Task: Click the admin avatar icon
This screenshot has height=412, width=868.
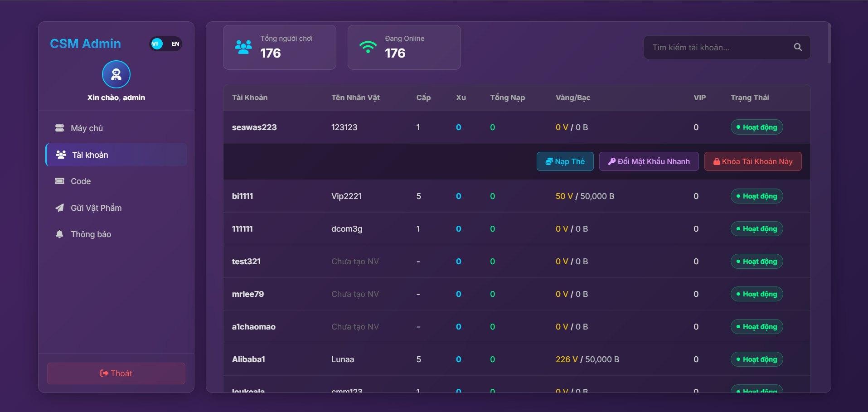Action: [x=116, y=74]
